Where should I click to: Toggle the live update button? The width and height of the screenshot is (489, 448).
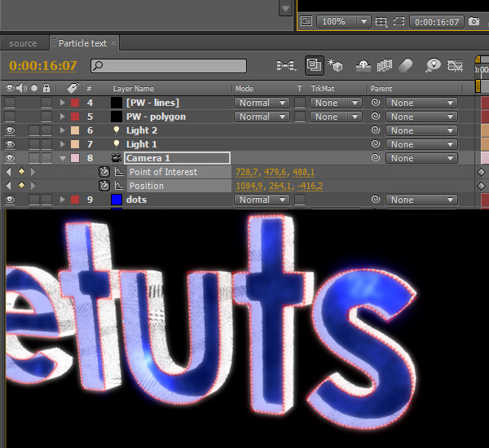point(314,65)
